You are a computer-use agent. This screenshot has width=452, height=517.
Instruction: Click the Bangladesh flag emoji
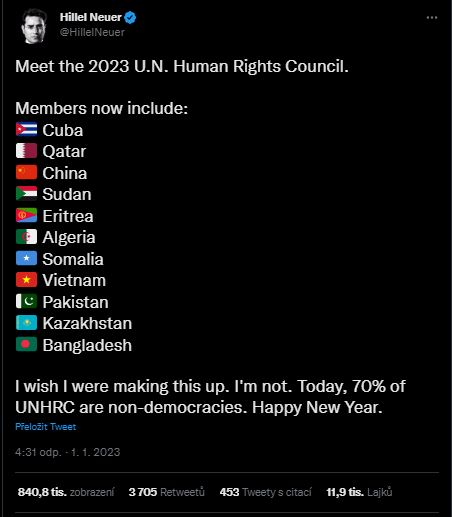[26, 344]
